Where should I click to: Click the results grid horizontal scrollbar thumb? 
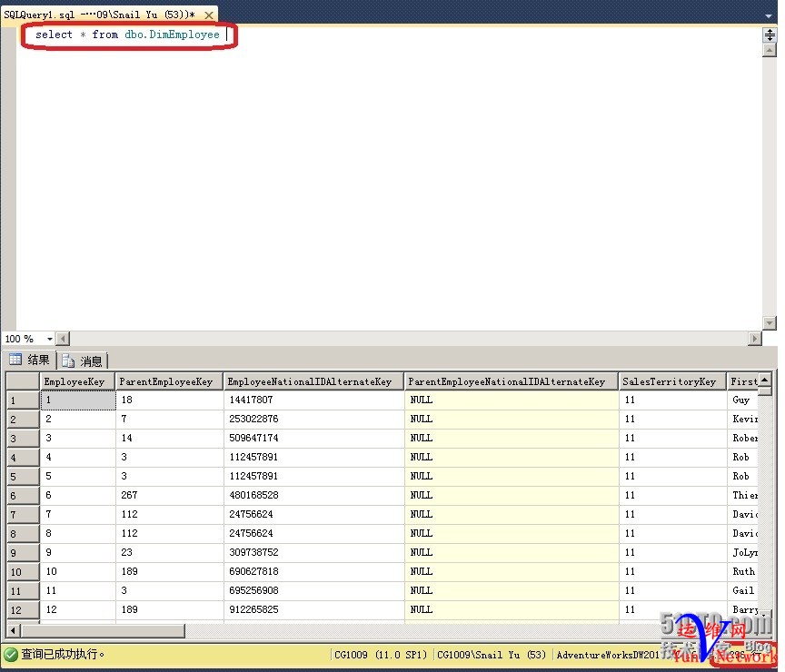coord(103,630)
